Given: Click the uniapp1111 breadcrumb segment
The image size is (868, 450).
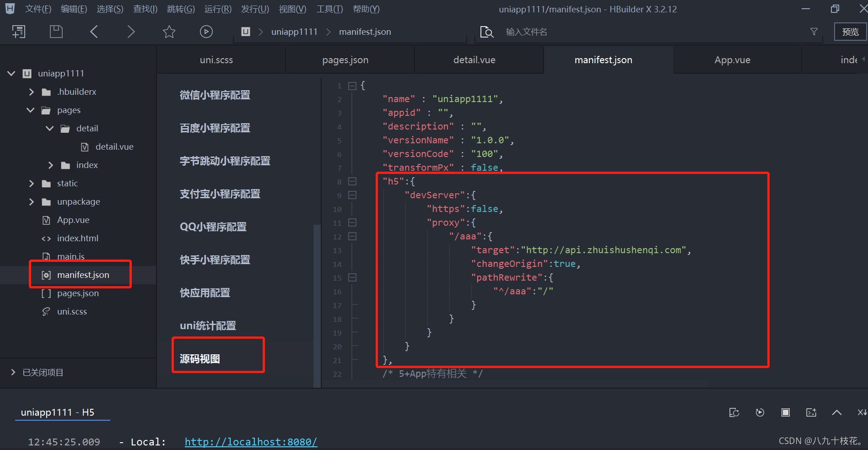Looking at the screenshot, I should click(294, 32).
